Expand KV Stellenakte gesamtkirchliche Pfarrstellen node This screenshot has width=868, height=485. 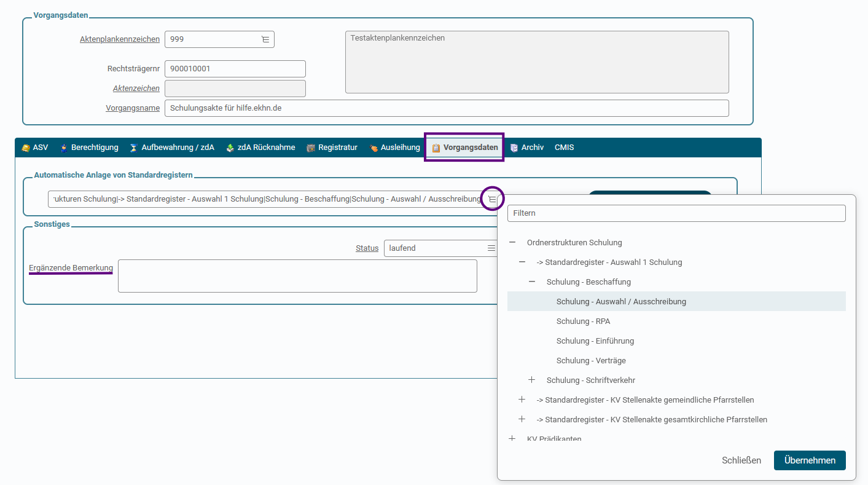click(x=522, y=420)
